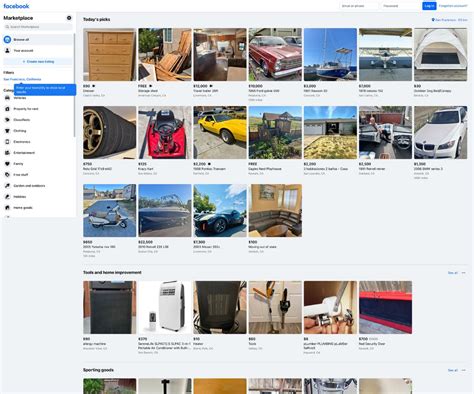Click the Browse all storefront icon

coord(7,39)
